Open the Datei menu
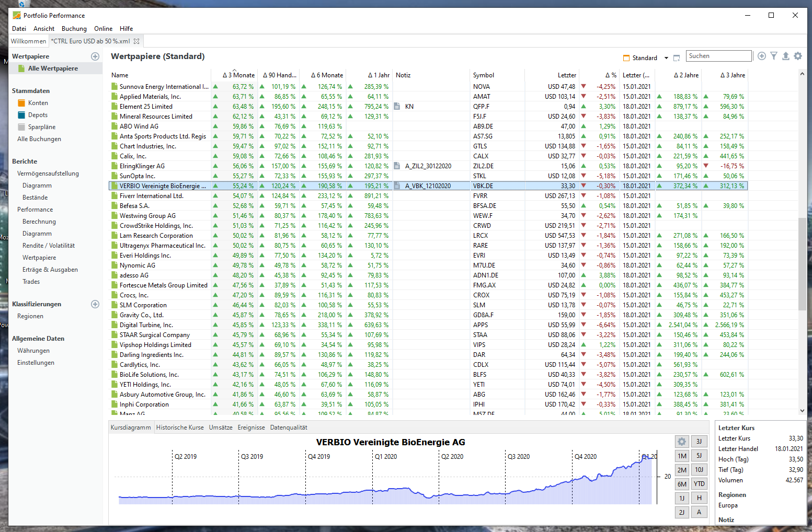This screenshot has height=532, width=812. pos(19,29)
